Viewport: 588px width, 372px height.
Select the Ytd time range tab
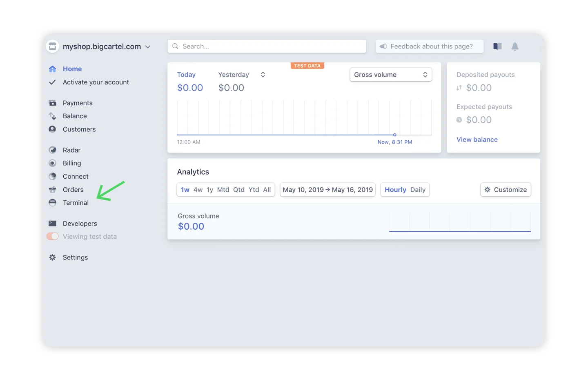point(254,190)
